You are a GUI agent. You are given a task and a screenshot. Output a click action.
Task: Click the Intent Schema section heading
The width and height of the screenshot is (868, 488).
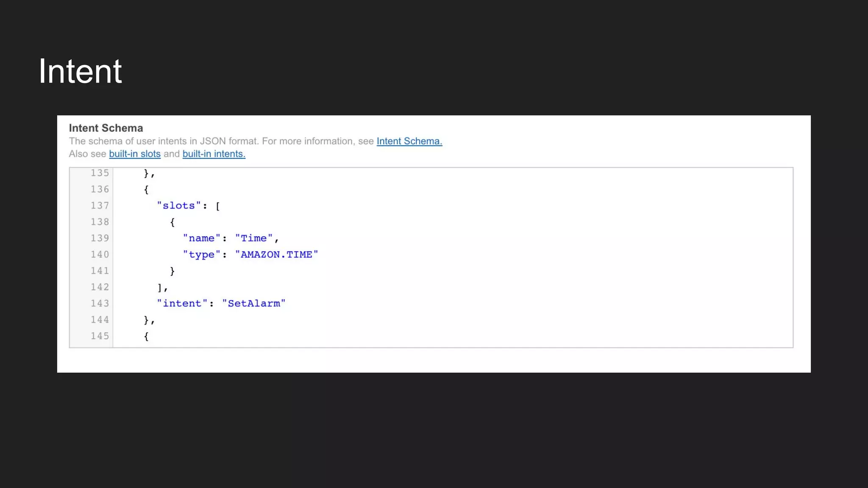[106, 128]
